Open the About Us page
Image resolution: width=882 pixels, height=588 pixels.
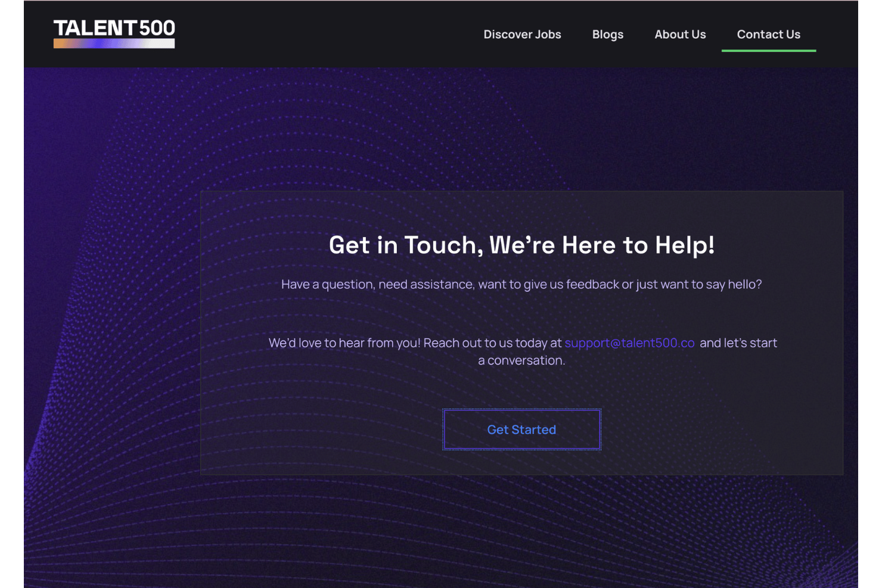pyautogui.click(x=680, y=35)
